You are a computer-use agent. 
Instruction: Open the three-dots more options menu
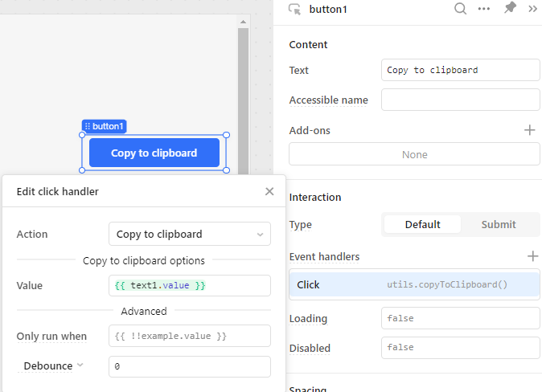[x=483, y=9]
